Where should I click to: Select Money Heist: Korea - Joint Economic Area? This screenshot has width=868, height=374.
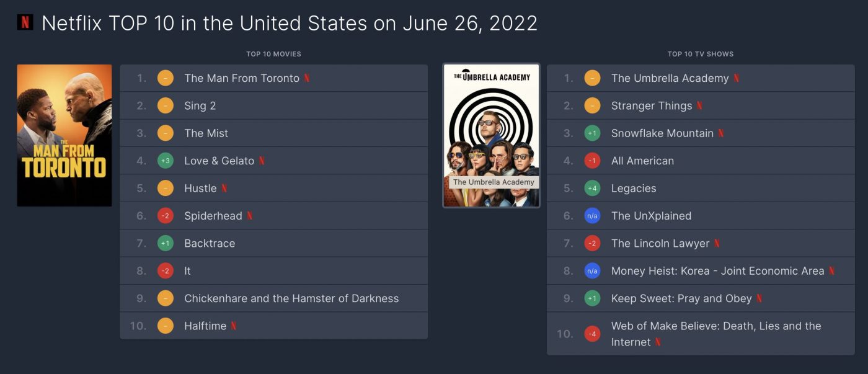point(701,271)
